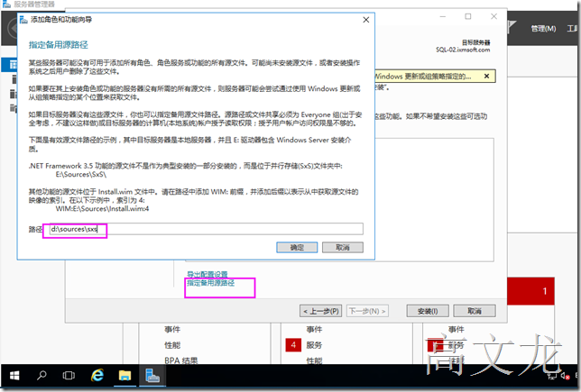This screenshot has height=392, width=581.
Task: Click the red tile showing 1
Action: [x=531, y=291]
